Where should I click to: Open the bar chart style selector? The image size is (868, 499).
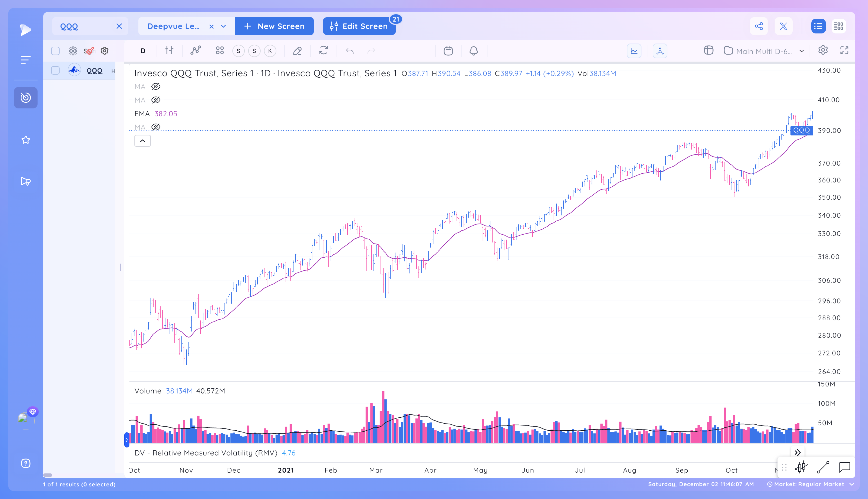click(x=169, y=51)
